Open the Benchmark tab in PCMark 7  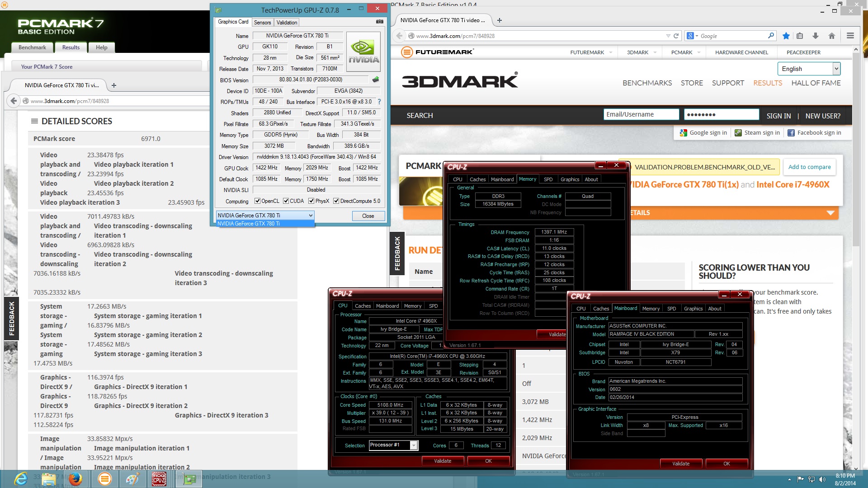pyautogui.click(x=32, y=47)
